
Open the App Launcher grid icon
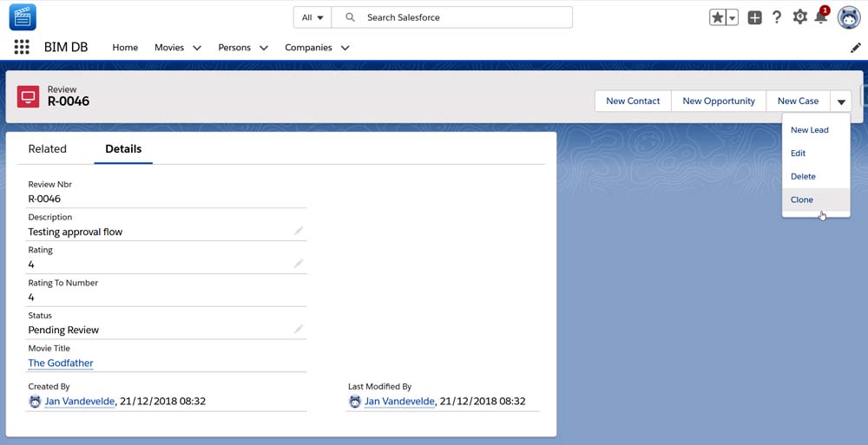22,47
